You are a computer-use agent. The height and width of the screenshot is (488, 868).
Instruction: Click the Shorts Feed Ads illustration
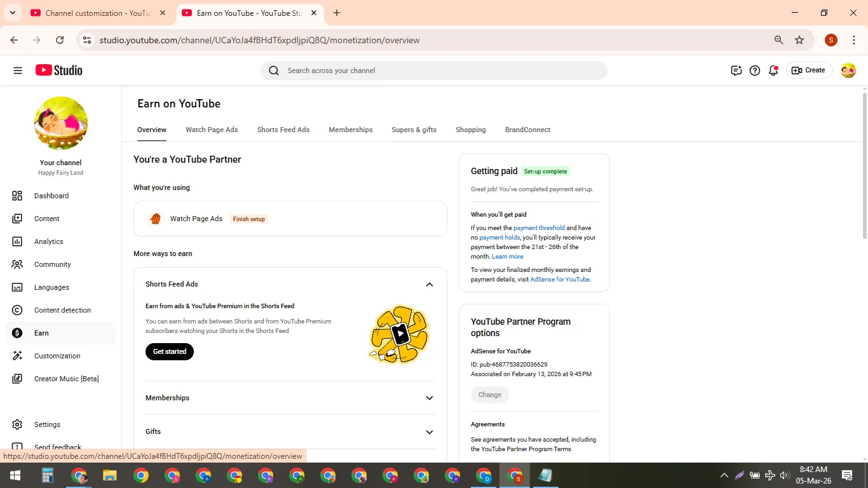pyautogui.click(x=400, y=334)
